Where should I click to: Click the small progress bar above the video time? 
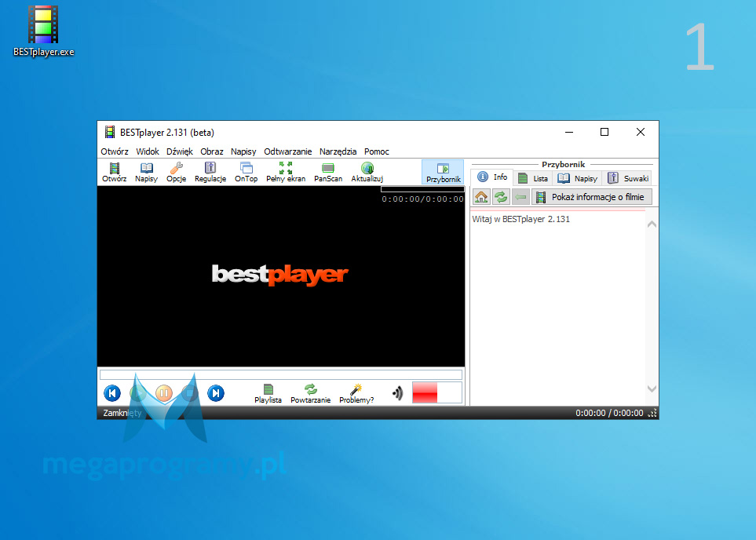click(422, 189)
